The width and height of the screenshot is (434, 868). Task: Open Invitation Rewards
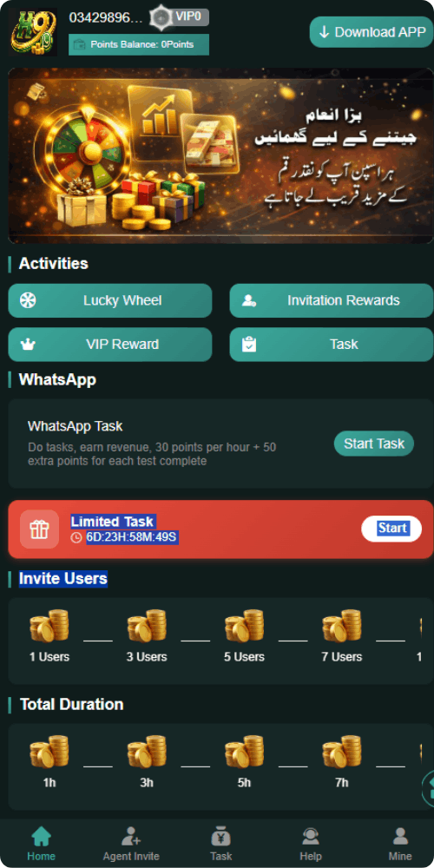click(x=332, y=300)
